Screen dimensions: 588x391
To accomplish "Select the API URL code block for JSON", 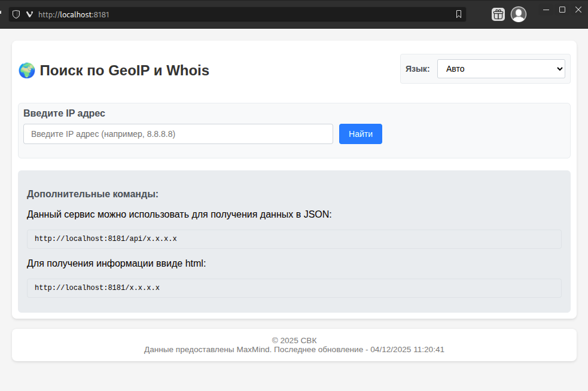I will 294,239.
